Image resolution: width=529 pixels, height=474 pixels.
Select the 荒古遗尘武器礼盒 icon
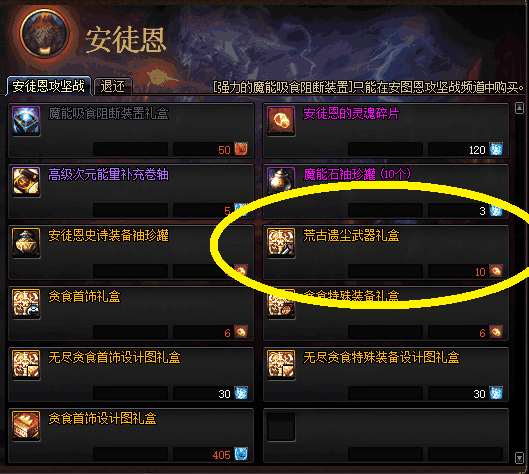pyautogui.click(x=281, y=243)
